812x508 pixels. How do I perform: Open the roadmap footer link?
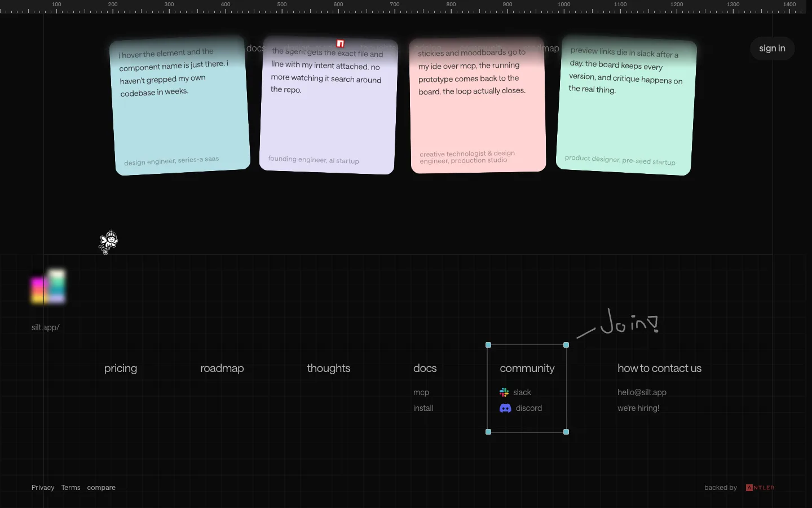(222, 368)
